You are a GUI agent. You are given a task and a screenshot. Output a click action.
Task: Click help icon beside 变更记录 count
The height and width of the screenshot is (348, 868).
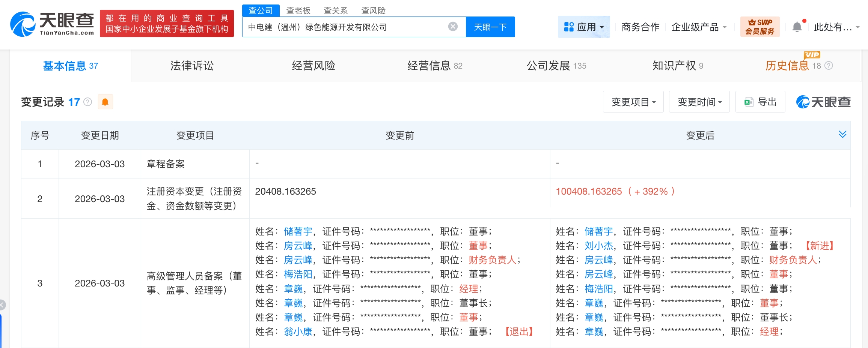[88, 102]
